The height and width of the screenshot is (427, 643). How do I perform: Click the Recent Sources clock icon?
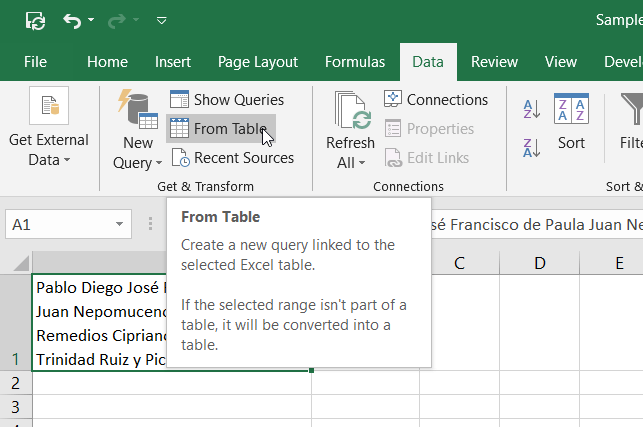tap(180, 158)
